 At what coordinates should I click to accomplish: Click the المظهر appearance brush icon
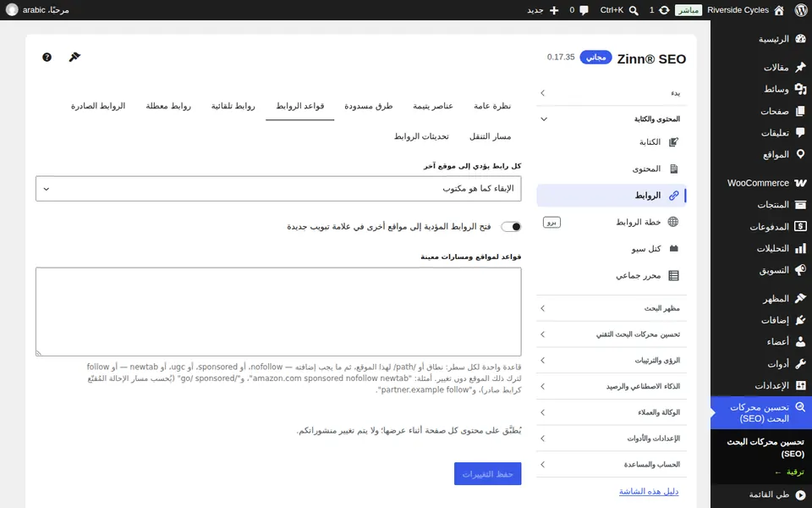point(801,299)
